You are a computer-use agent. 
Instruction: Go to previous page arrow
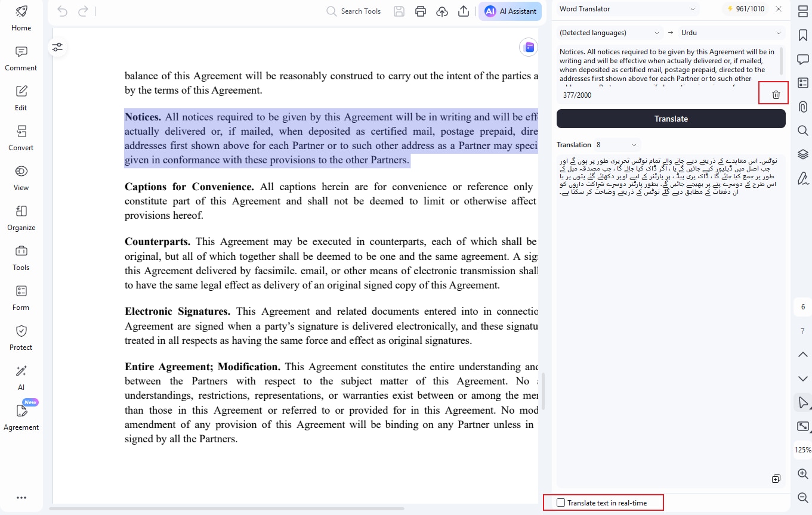point(803,355)
